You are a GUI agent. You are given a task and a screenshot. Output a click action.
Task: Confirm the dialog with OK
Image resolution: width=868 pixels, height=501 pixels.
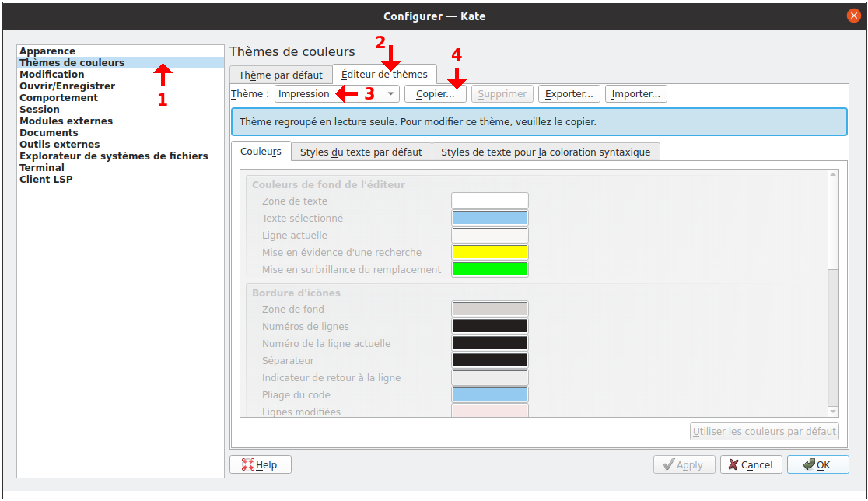click(818, 464)
